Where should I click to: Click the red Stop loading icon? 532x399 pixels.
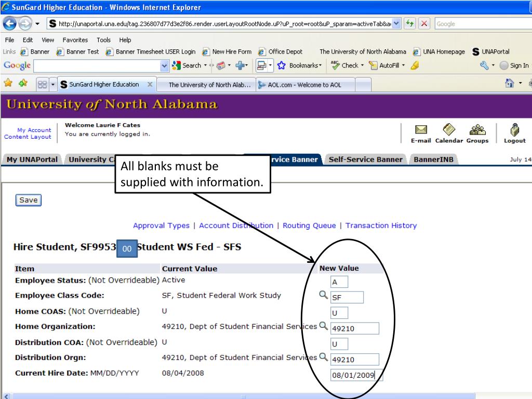[x=424, y=24]
